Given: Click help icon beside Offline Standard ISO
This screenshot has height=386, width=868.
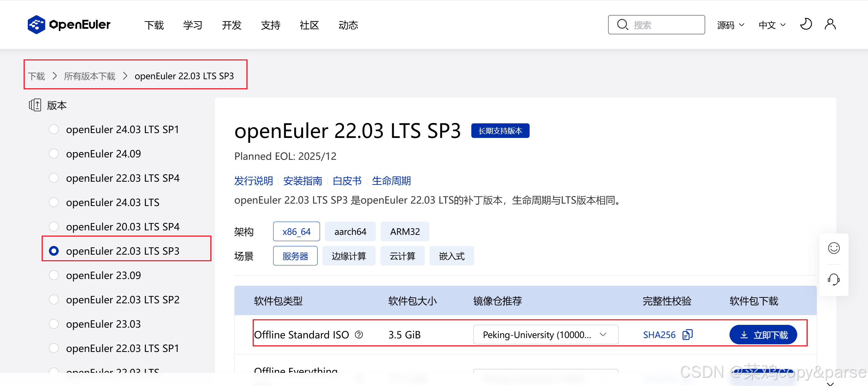Looking at the screenshot, I should [359, 335].
